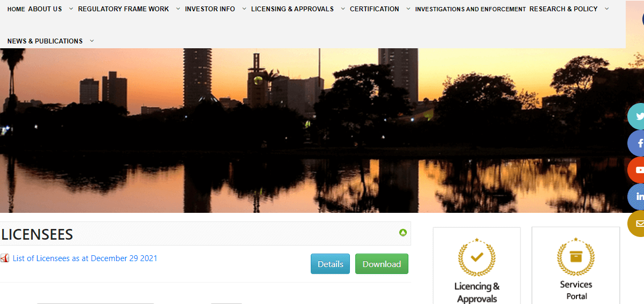
Task: Expand the Research & Policy dropdown arrow
Action: click(607, 9)
